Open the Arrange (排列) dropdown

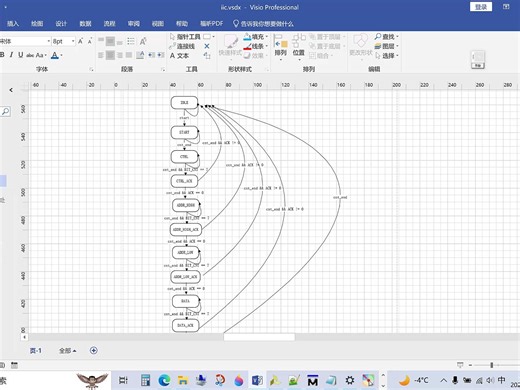tap(280, 47)
